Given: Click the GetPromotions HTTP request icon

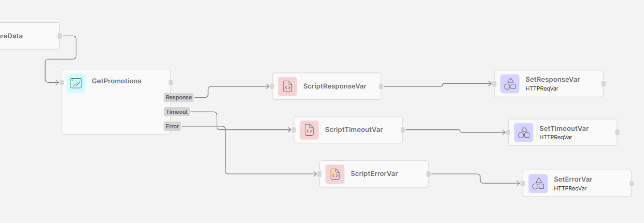Looking at the screenshot, I should point(76,83).
